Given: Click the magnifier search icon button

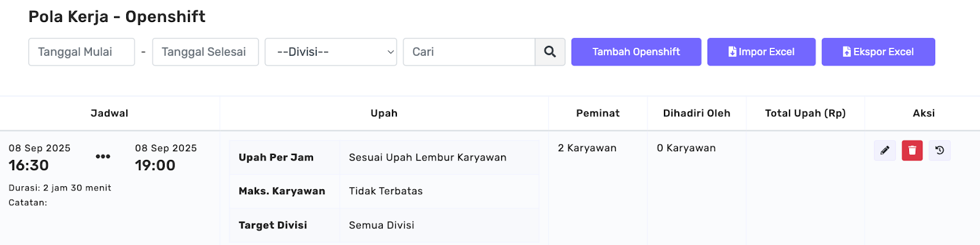Looking at the screenshot, I should pyautogui.click(x=550, y=52).
